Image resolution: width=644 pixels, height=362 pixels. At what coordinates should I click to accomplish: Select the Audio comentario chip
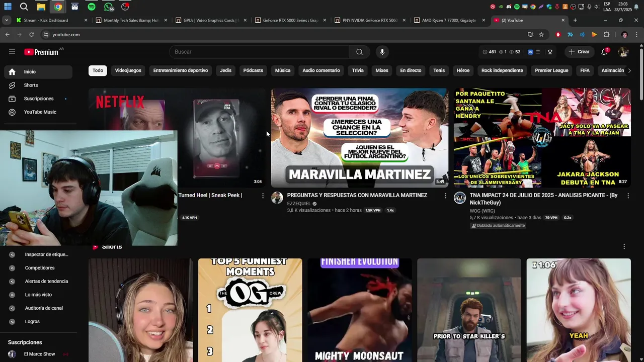click(321, 70)
